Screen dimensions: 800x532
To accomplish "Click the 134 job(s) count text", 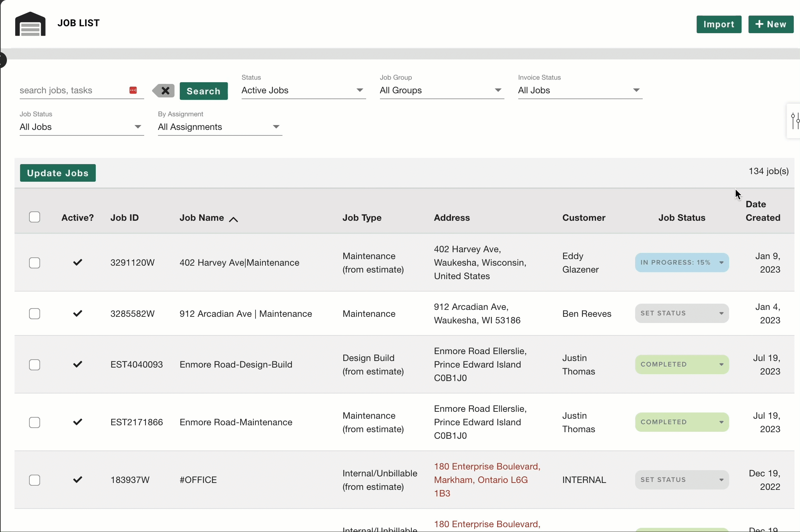I will [x=769, y=171].
